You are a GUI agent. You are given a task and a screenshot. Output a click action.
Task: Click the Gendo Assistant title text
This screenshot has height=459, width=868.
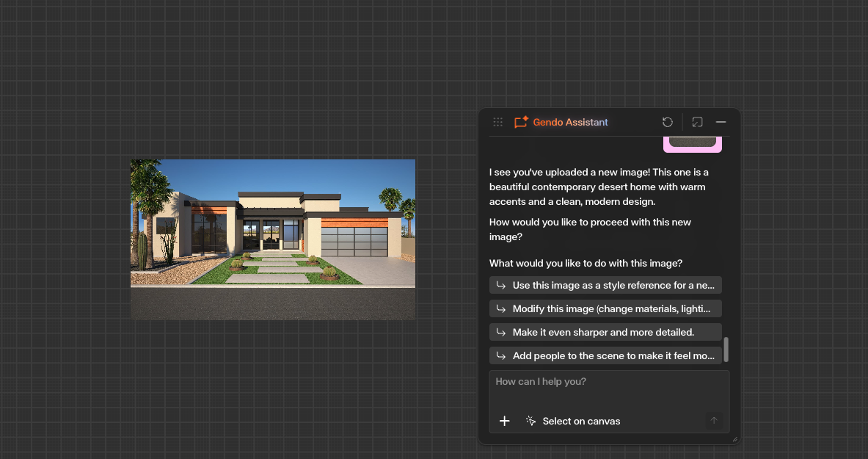570,123
